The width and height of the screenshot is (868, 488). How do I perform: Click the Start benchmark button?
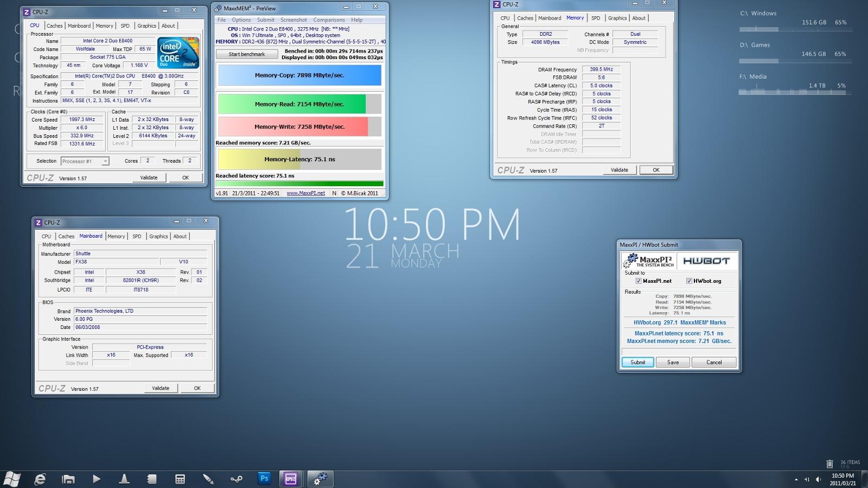[247, 54]
